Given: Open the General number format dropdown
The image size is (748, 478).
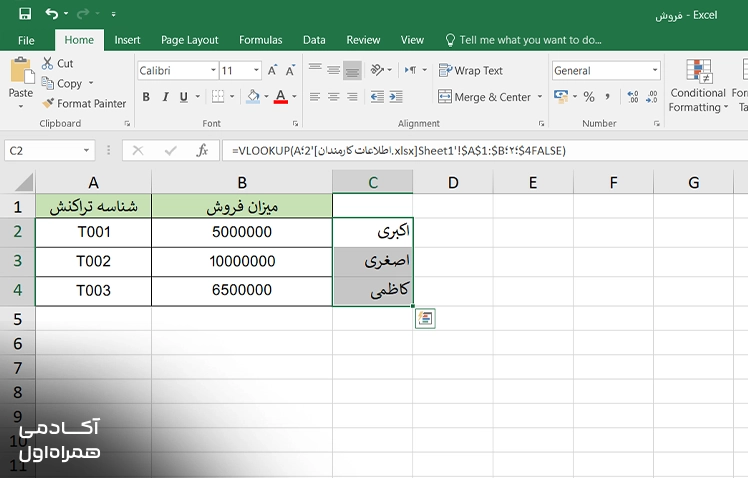Looking at the screenshot, I should point(655,71).
